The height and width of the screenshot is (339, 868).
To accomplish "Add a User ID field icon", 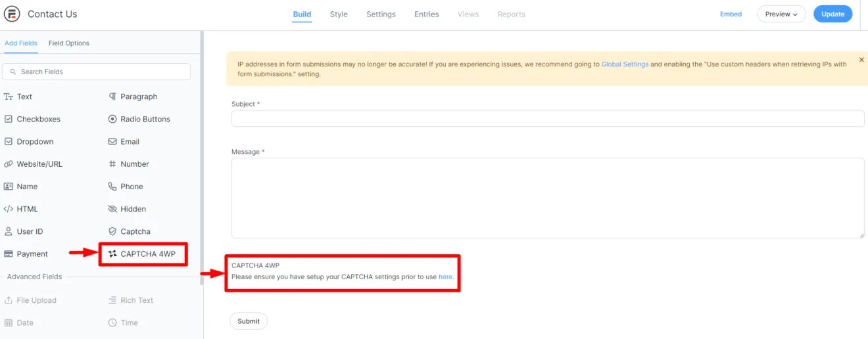I will pyautogui.click(x=9, y=231).
